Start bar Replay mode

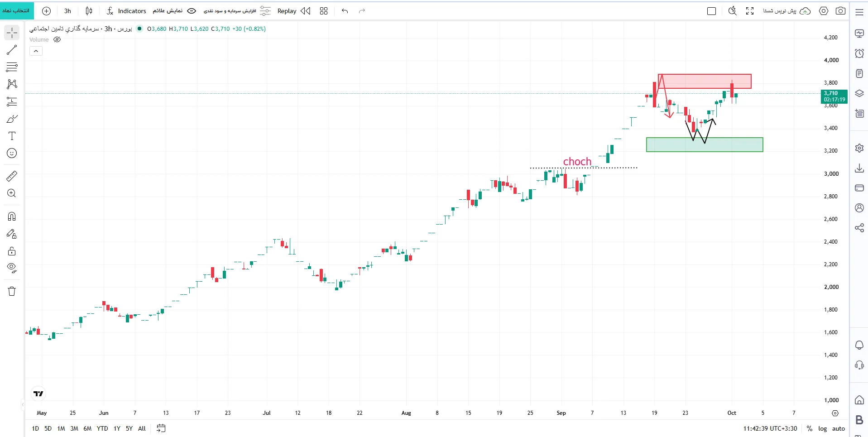click(x=294, y=11)
